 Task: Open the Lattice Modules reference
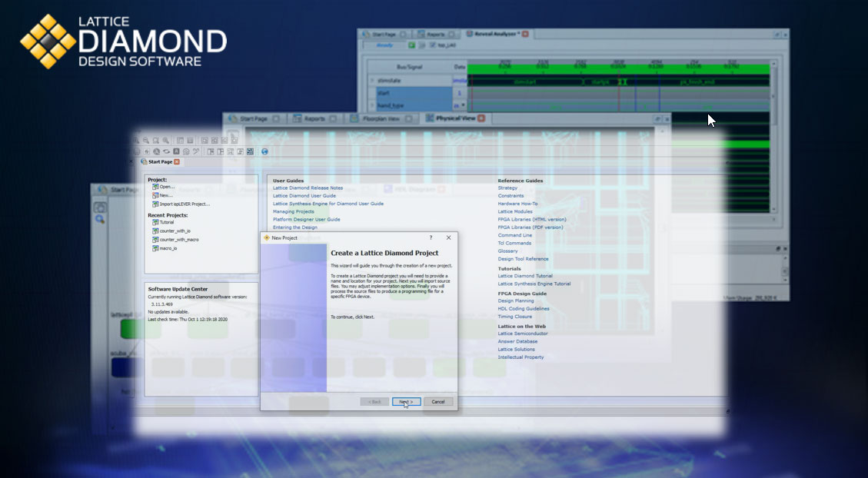515,211
